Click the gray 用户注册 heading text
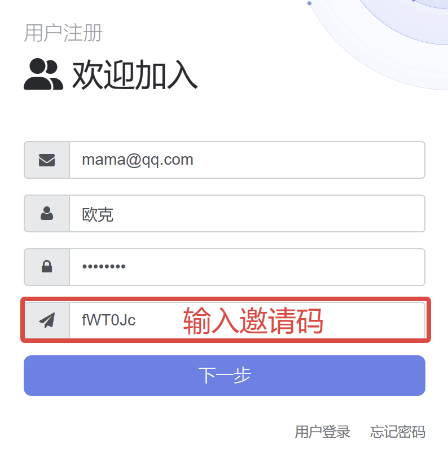448x476 pixels. click(63, 33)
